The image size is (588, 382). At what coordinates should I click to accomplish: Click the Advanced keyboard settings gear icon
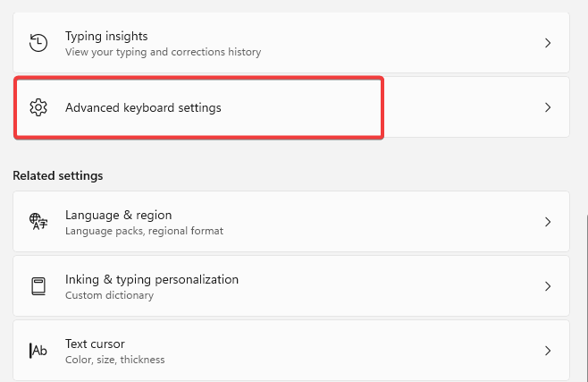(38, 107)
